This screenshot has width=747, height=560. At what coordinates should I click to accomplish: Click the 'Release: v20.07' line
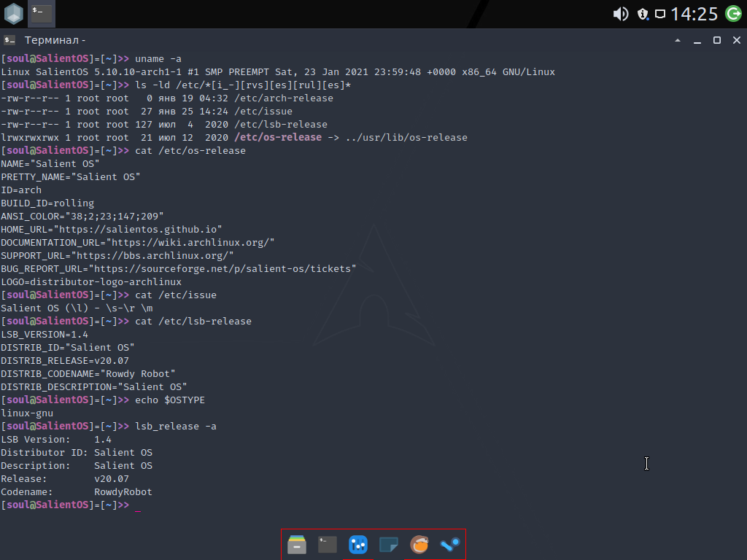click(65, 479)
